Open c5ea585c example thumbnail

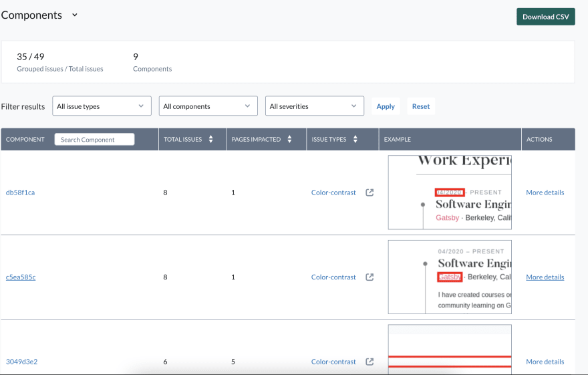click(x=450, y=277)
